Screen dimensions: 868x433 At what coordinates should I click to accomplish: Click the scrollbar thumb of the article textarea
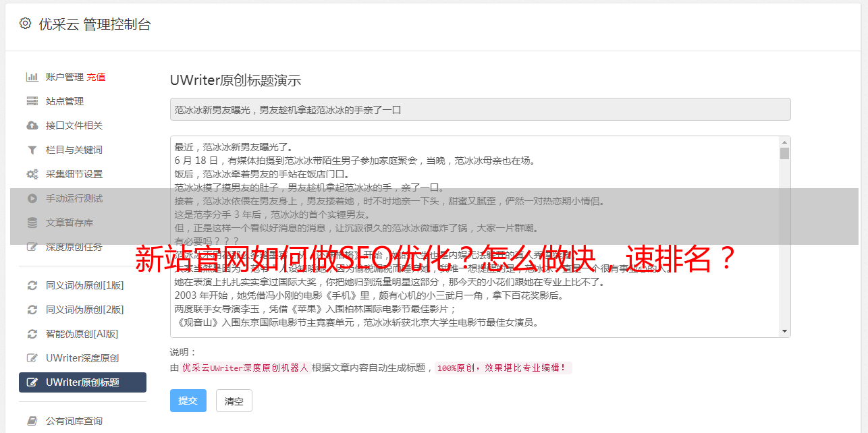[x=784, y=154]
